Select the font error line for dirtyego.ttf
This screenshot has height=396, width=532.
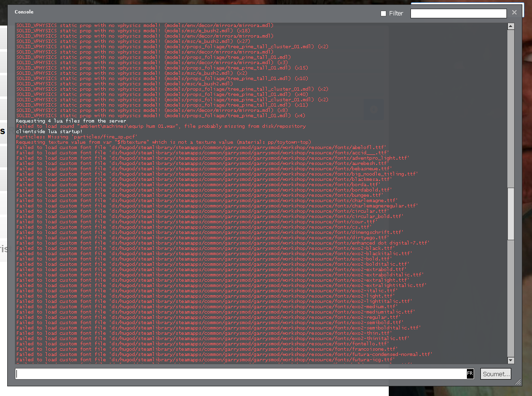click(x=203, y=237)
